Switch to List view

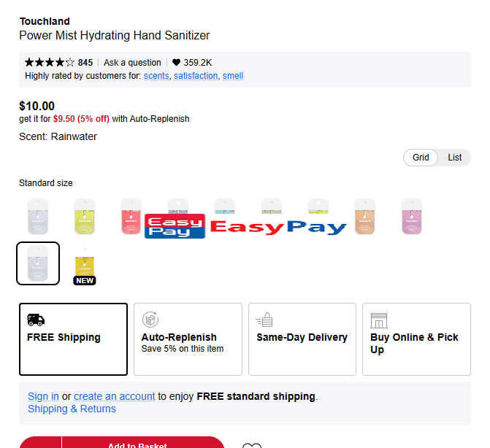(455, 158)
